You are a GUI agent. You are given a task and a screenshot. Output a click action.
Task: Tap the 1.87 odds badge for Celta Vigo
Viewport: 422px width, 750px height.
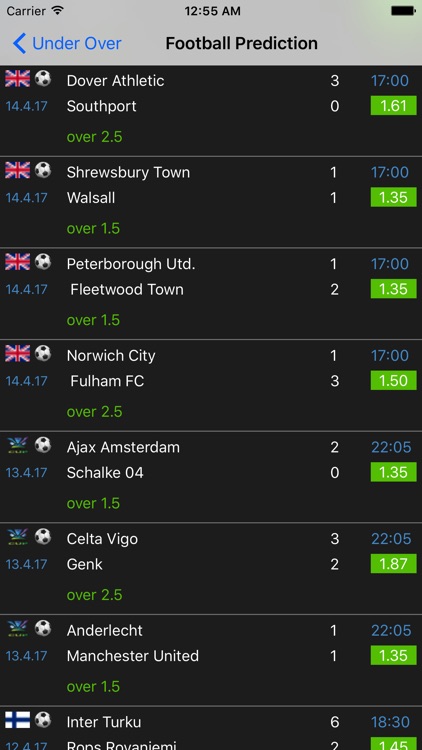click(x=393, y=564)
